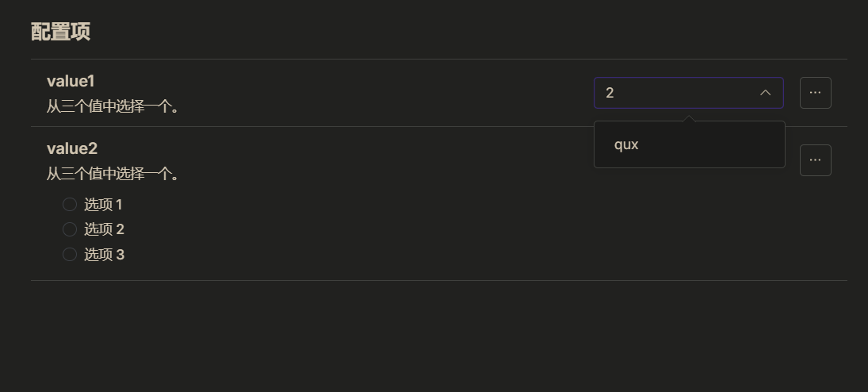This screenshot has height=392, width=868.
Task: Collapse value1 dropdown using the chevron arrow
Action: click(765, 93)
